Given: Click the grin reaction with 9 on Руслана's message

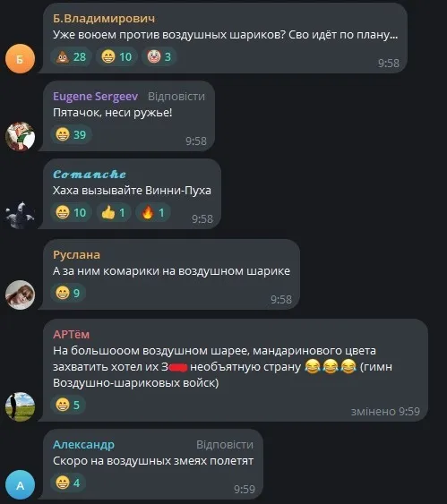Looking at the screenshot, I should click(x=68, y=293).
